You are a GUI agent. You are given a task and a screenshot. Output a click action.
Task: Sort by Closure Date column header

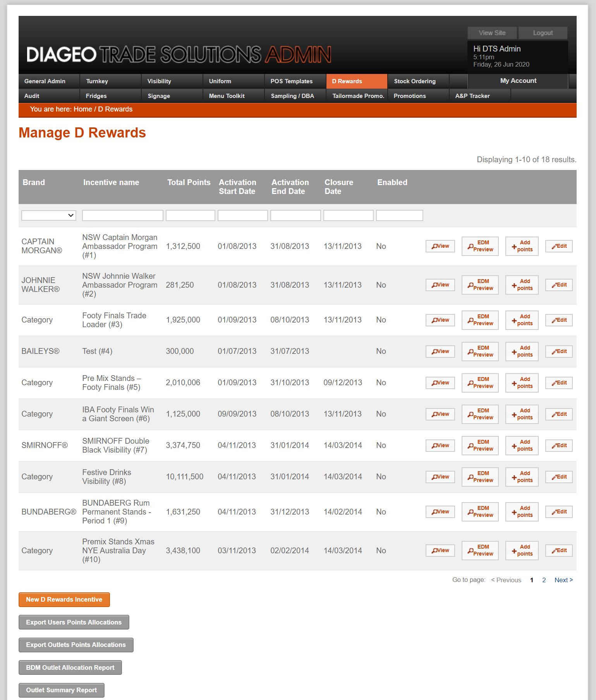pos(339,187)
